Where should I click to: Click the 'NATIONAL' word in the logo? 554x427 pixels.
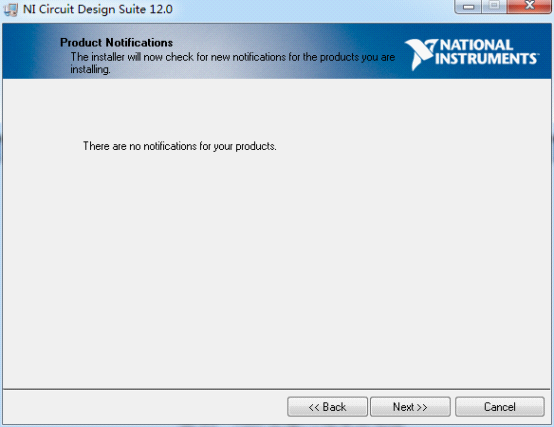[x=476, y=45]
